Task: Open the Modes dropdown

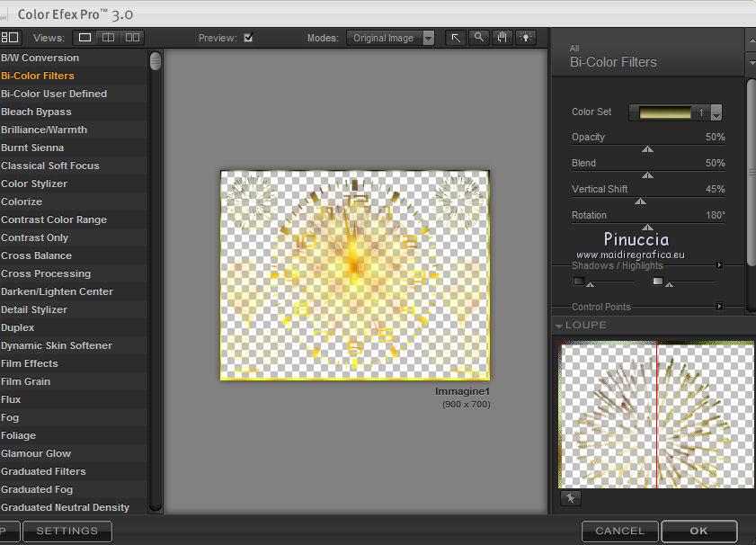Action: pos(428,38)
